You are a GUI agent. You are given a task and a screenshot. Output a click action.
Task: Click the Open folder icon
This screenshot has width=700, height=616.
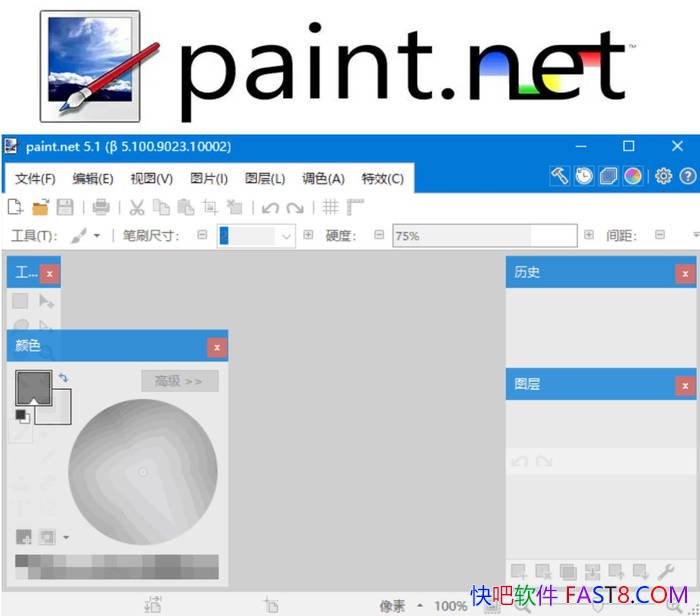point(40,207)
